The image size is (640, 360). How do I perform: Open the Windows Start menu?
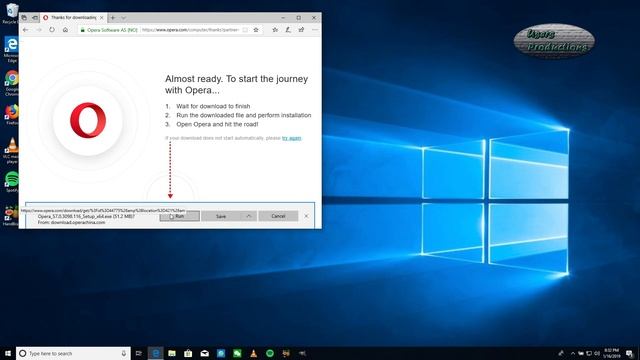point(8,353)
